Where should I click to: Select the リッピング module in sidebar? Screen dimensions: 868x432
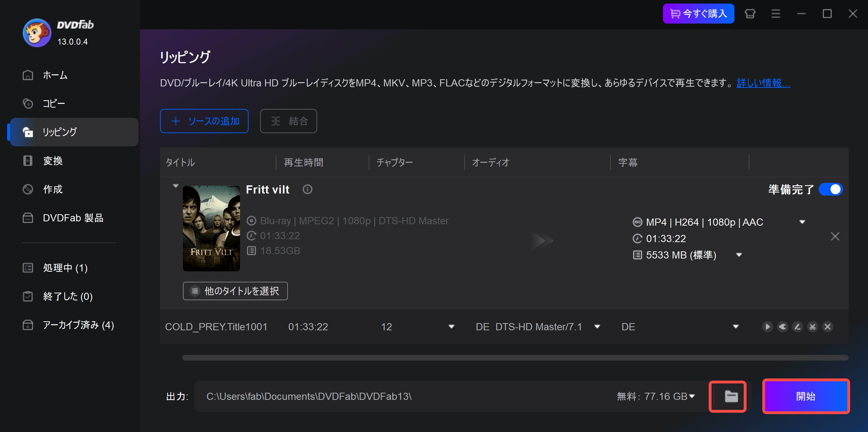[74, 132]
